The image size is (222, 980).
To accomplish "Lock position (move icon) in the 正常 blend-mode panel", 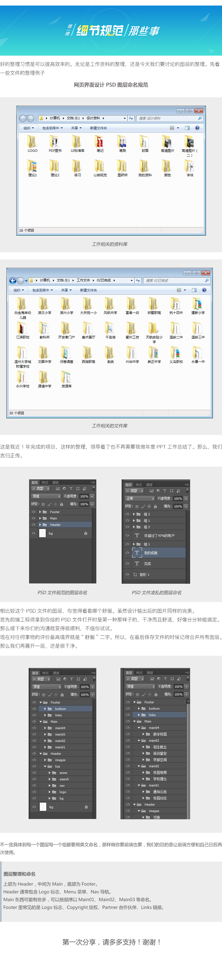I will click(149, 506).
